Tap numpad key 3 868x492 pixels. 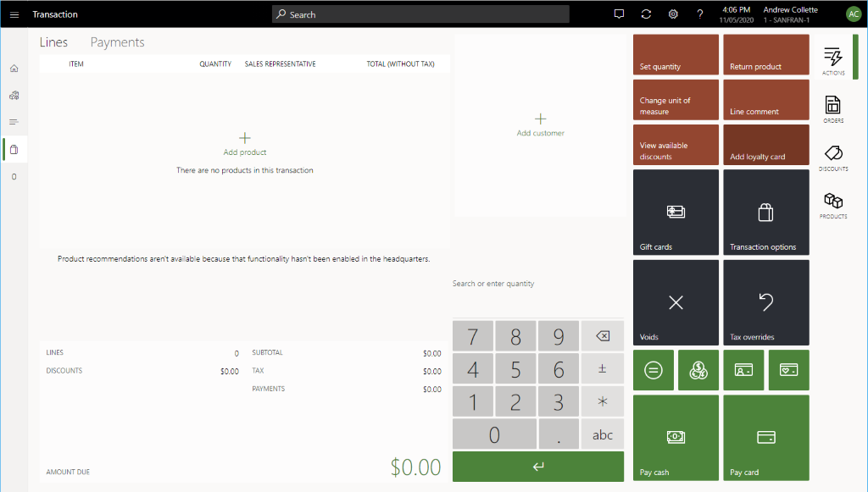pyautogui.click(x=559, y=401)
